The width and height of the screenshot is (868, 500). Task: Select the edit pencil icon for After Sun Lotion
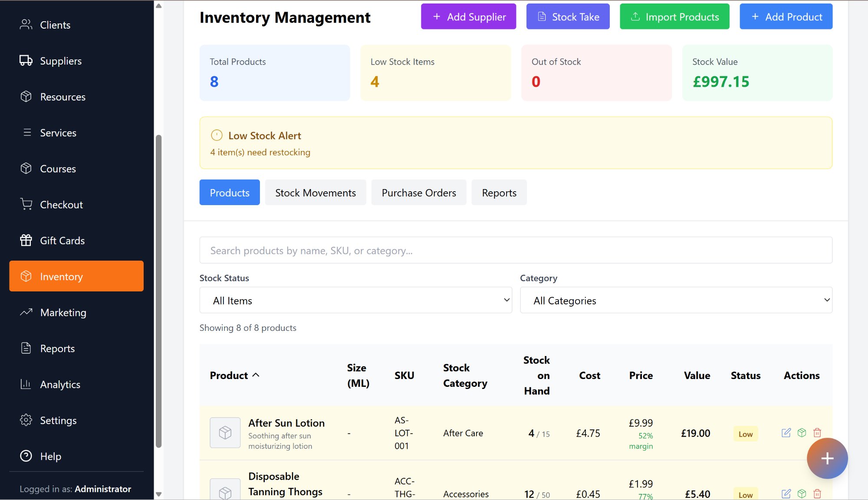(x=786, y=432)
